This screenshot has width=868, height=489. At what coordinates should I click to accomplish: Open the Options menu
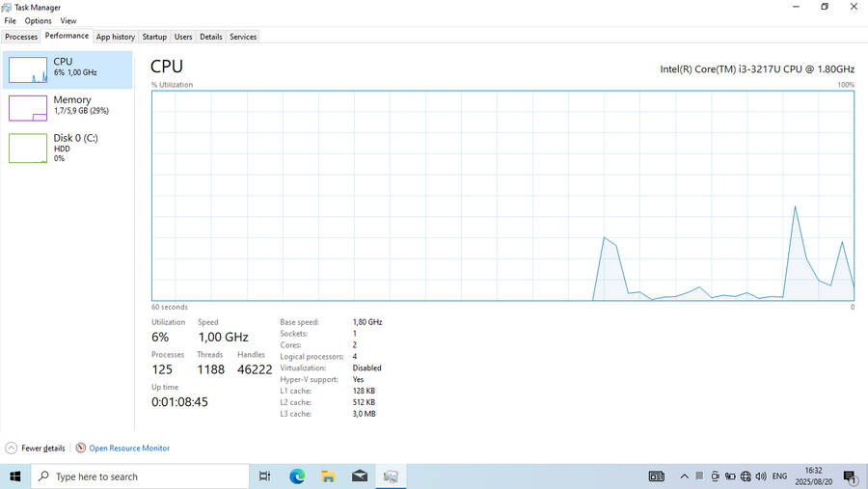(39, 20)
